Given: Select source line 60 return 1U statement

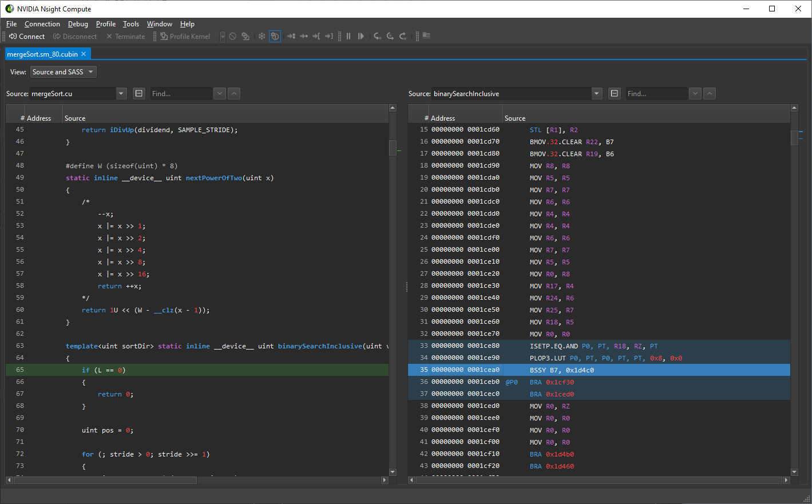Looking at the screenshot, I should pos(197,310).
